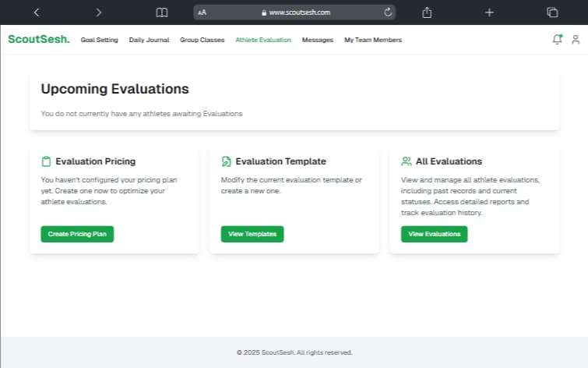Click the notification bell icon
Viewport: 588px width, 368px height.
557,39
